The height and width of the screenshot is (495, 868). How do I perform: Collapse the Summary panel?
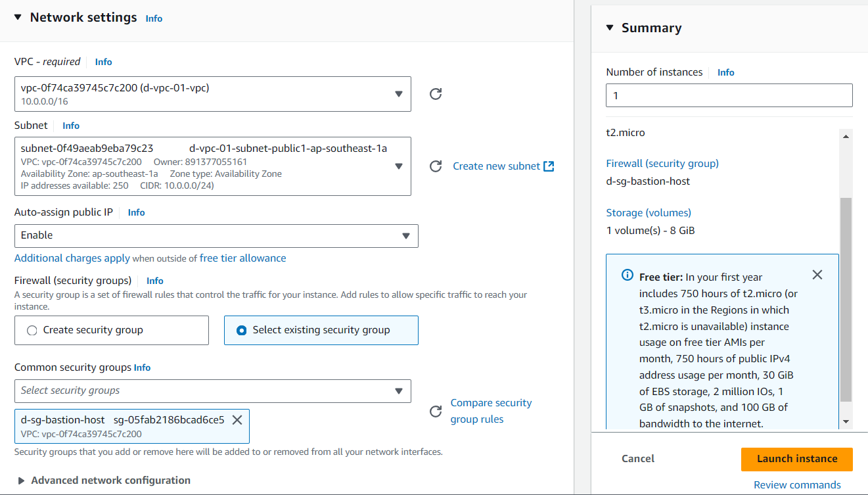(x=609, y=28)
